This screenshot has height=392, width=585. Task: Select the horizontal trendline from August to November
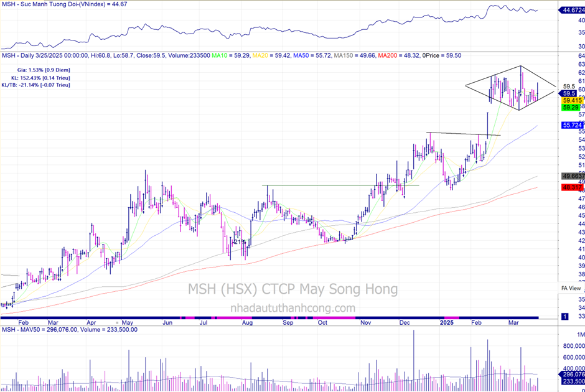[x=342, y=185]
